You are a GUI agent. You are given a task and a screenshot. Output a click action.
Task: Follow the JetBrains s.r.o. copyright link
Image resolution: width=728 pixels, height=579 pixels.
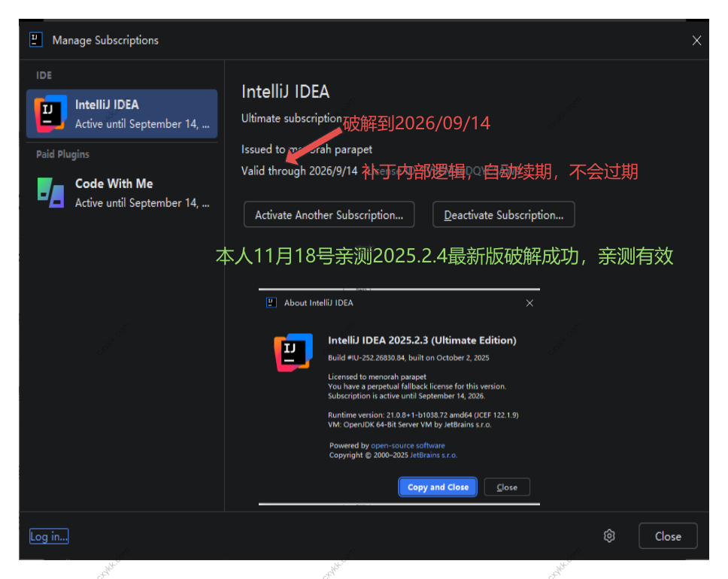(433, 456)
